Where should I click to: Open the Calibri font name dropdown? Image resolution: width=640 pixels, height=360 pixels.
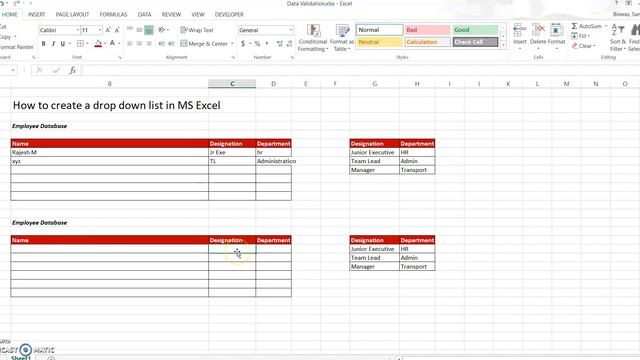pos(78,30)
